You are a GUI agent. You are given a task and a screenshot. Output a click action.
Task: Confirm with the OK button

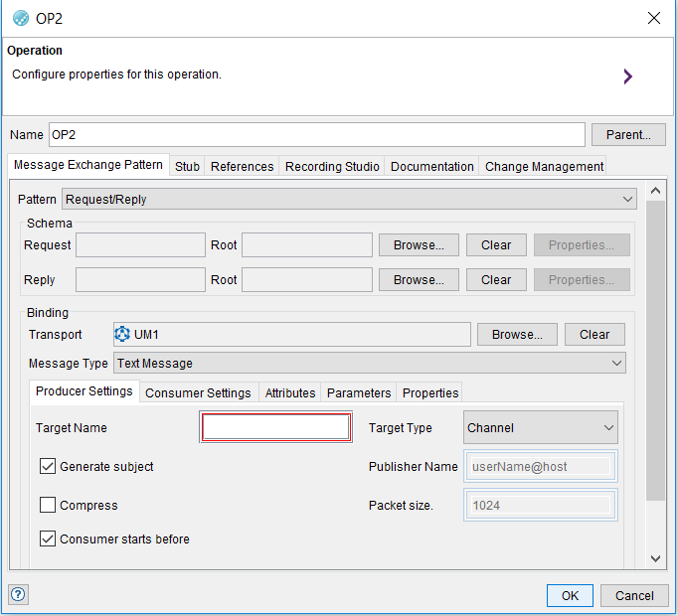pyautogui.click(x=570, y=596)
